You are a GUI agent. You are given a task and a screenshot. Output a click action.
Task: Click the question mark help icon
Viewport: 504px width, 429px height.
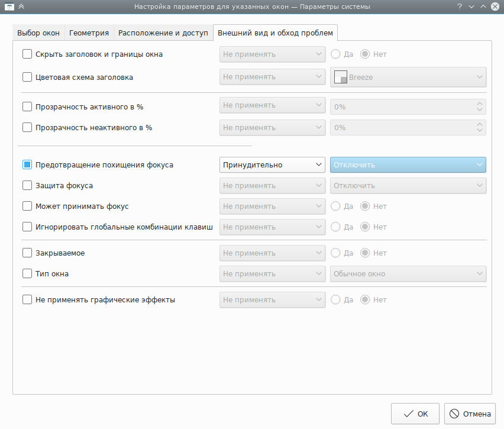(x=459, y=7)
